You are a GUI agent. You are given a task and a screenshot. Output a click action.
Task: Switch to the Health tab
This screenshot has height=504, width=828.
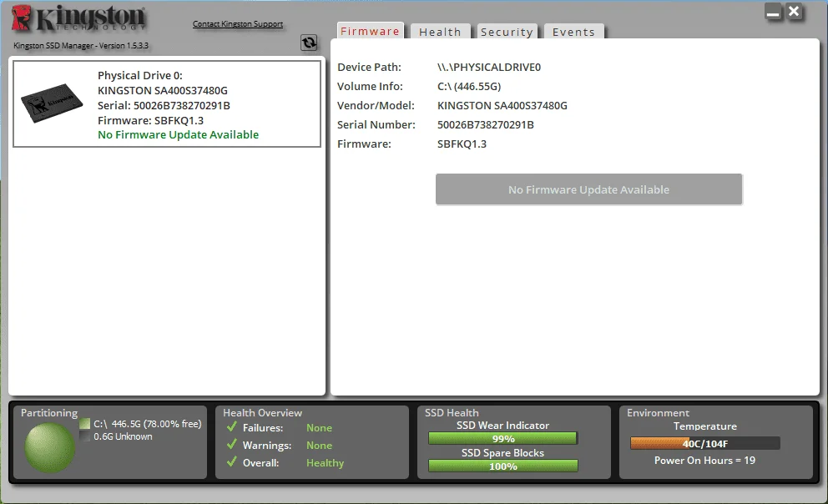440,32
